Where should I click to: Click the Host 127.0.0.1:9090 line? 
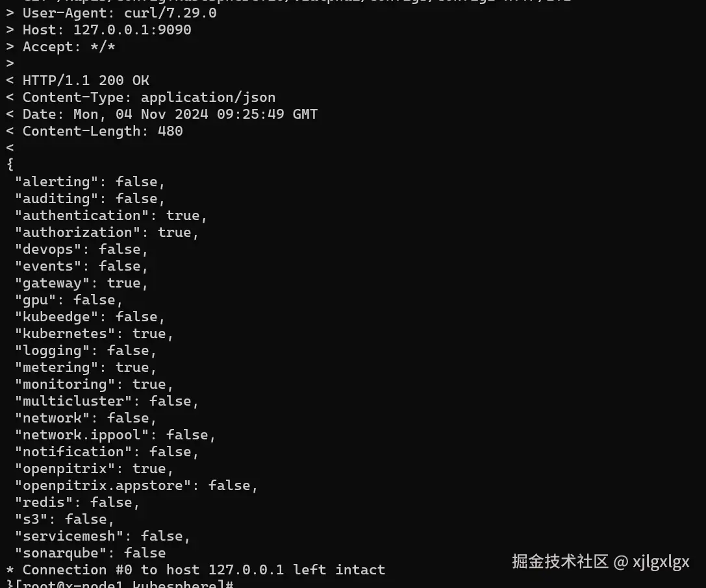pyautogui.click(x=99, y=30)
